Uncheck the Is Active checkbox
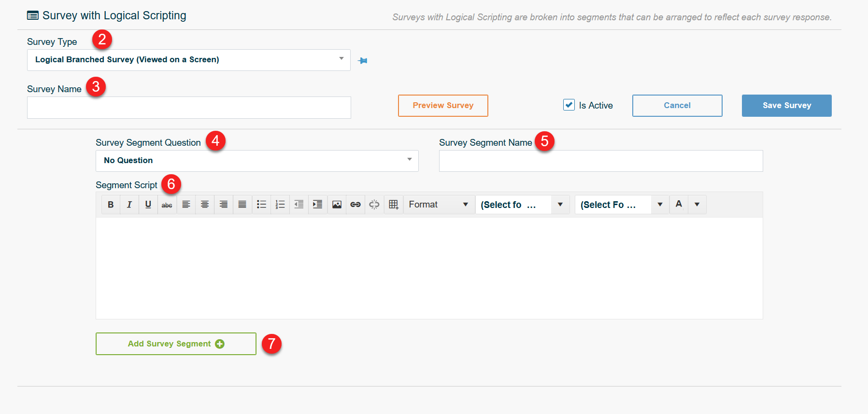This screenshot has height=414, width=868. click(569, 105)
